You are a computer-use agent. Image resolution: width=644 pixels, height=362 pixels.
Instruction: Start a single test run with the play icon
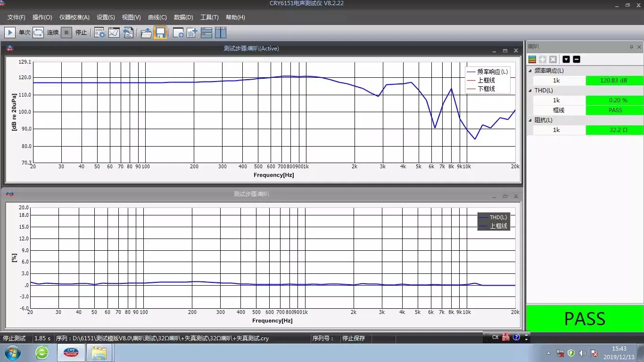pos(10,33)
